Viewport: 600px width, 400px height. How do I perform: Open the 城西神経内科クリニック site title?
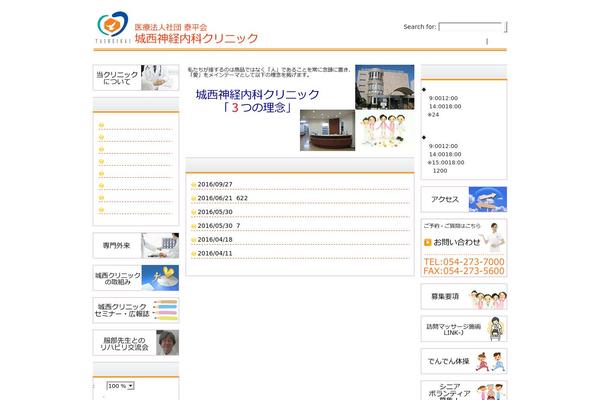(x=196, y=38)
